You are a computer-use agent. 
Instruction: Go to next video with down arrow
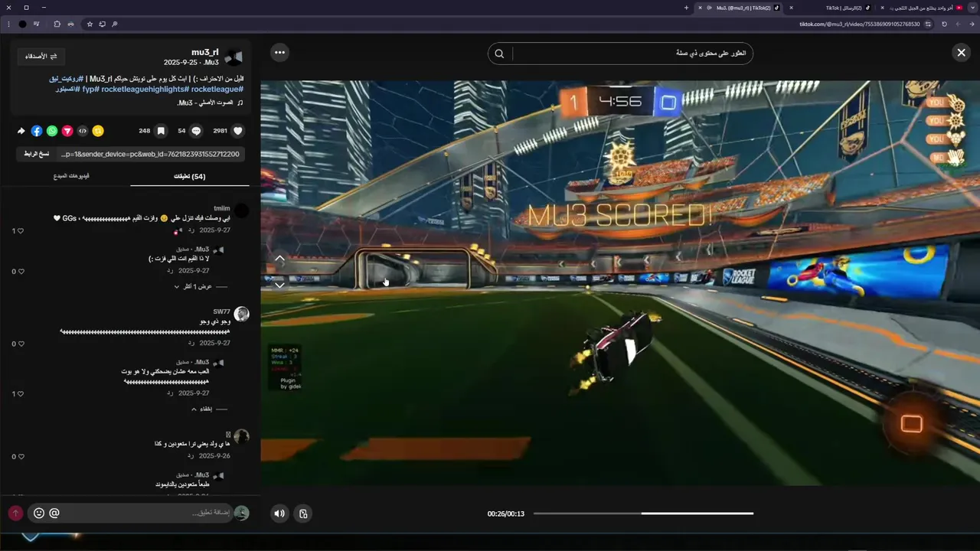click(279, 285)
